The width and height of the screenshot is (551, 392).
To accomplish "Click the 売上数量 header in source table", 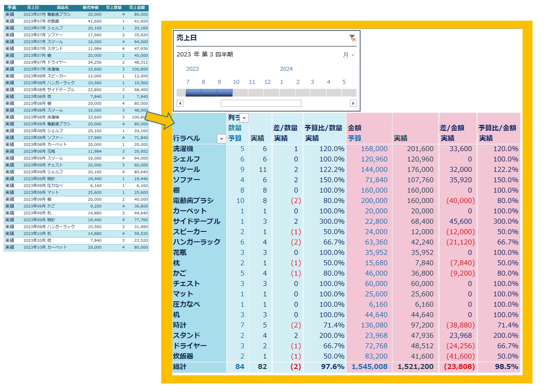I will 113,8.
